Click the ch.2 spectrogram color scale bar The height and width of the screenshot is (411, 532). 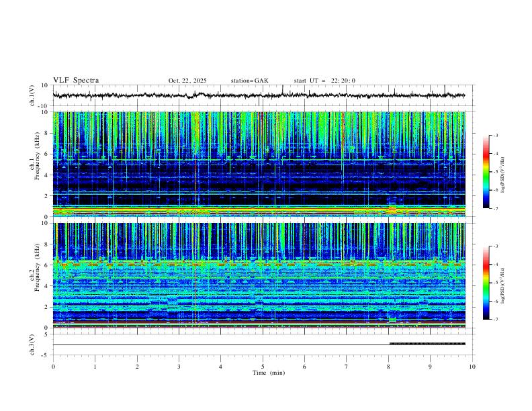pyautogui.click(x=486, y=283)
